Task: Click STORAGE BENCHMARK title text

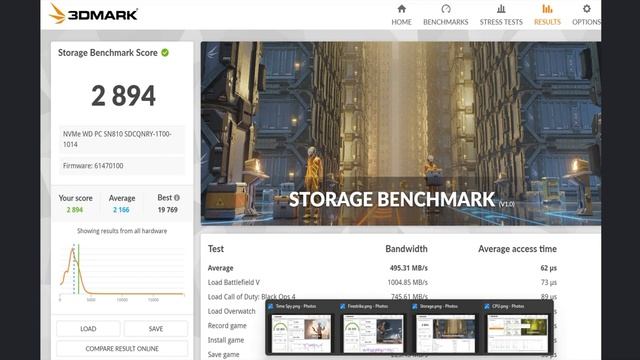Action: [x=392, y=200]
